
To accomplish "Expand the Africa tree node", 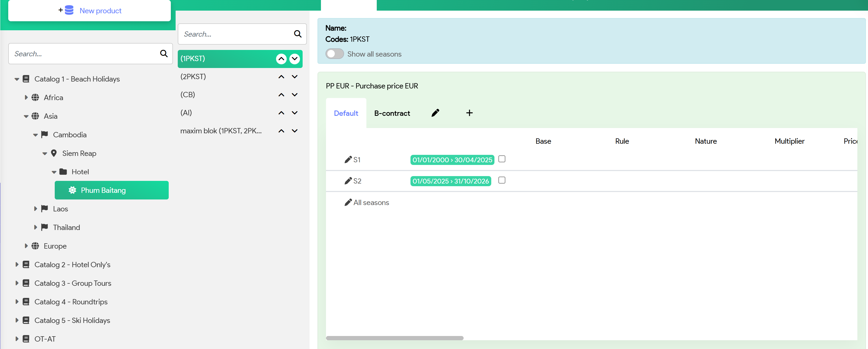I will point(26,98).
